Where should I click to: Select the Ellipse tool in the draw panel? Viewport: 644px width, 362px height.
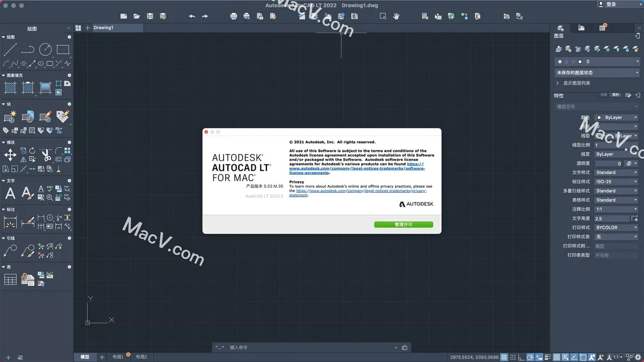coord(41,64)
